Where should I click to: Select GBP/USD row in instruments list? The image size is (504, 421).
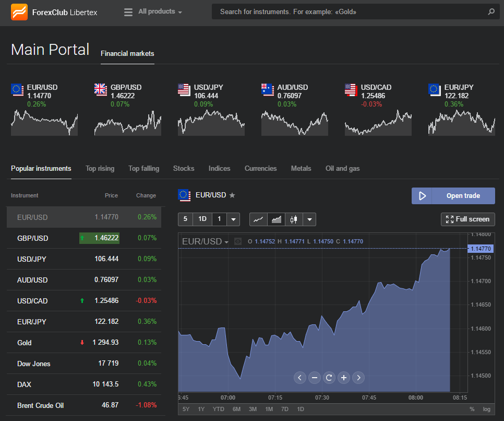pos(84,238)
